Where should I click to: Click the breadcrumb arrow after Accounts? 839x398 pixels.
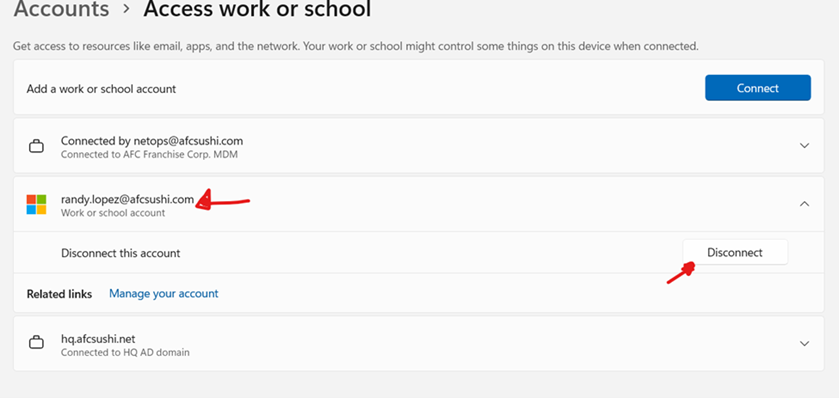(x=126, y=9)
